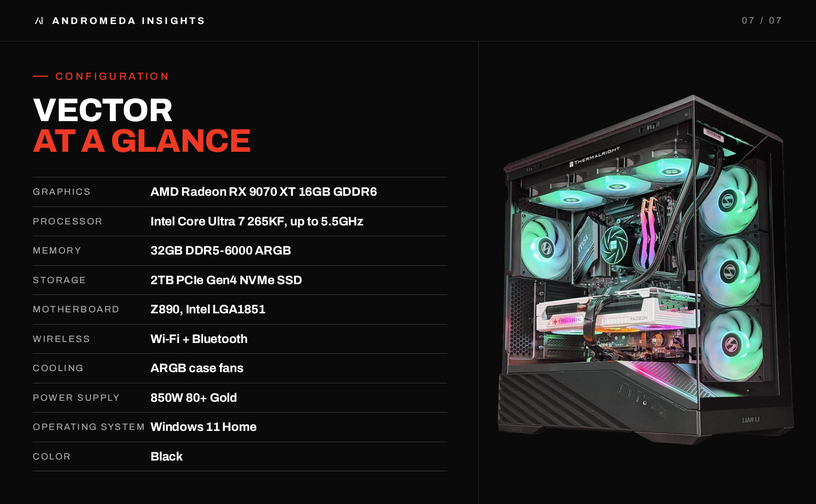
Task: Click the STORAGE row label
Action: [59, 280]
